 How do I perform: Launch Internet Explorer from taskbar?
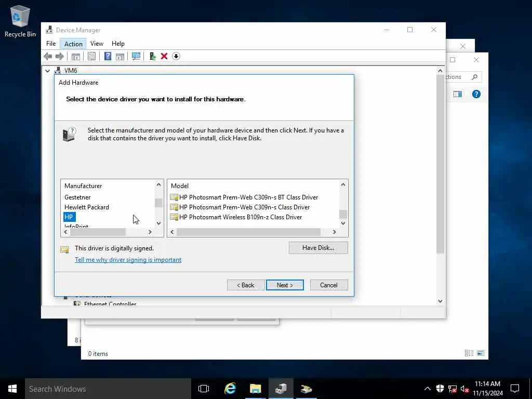point(230,389)
